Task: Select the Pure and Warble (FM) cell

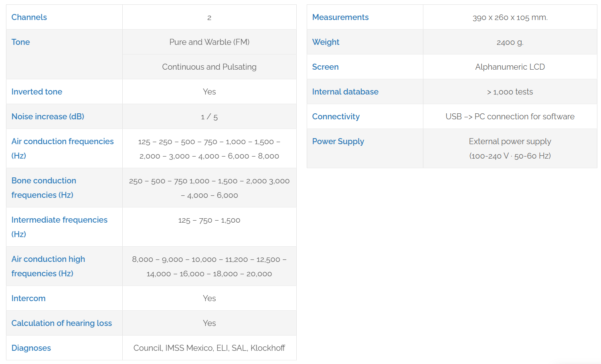Action: [x=209, y=42]
